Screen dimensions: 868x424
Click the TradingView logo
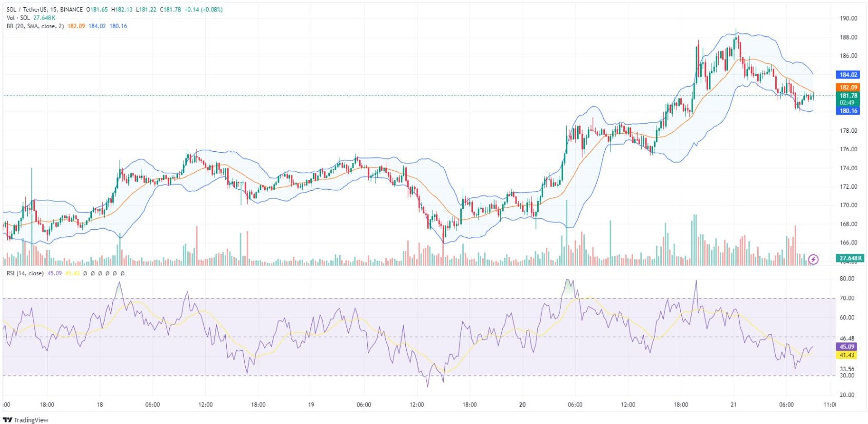click(26, 420)
